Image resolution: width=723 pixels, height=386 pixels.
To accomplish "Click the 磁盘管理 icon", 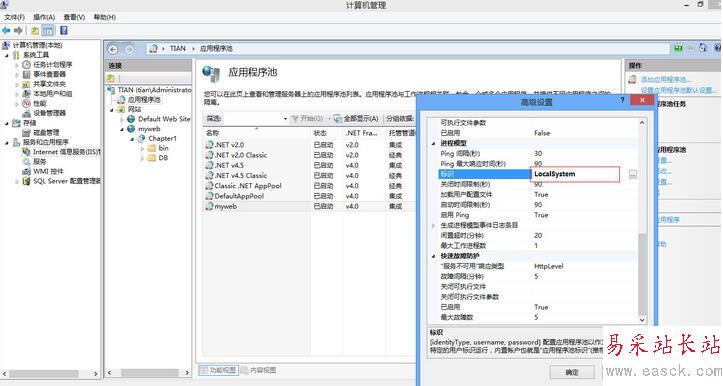I will click(x=27, y=132).
